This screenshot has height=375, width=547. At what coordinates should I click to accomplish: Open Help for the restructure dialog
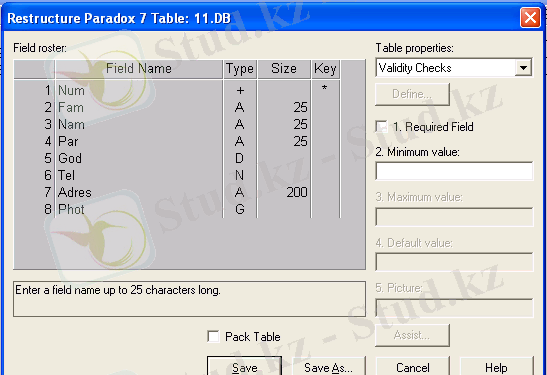point(496,367)
